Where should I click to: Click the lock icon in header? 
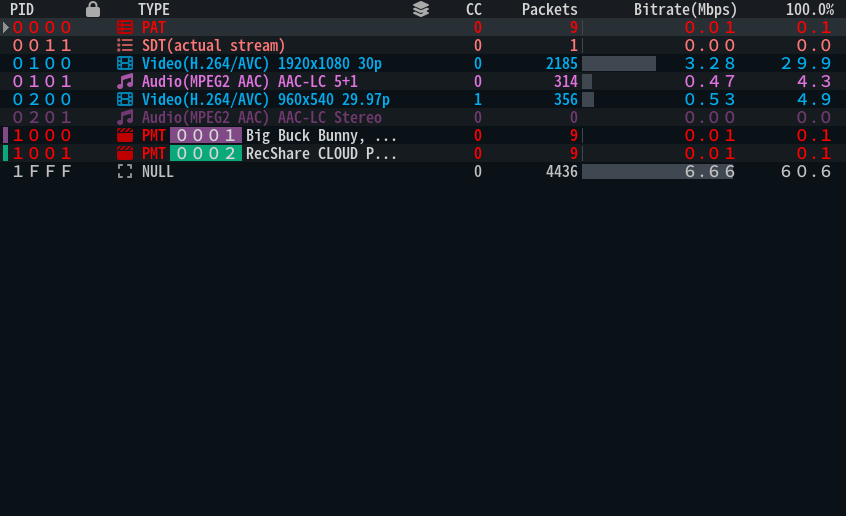(93, 9)
